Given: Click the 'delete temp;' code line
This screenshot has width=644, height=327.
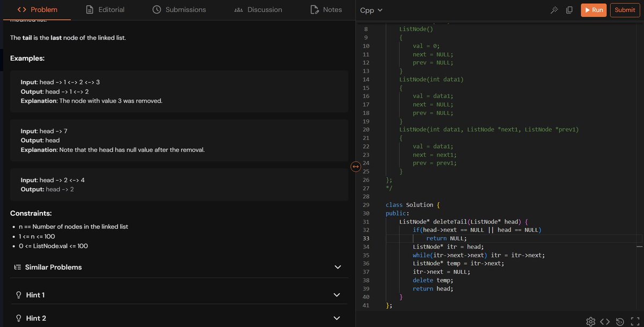Looking at the screenshot, I should [x=433, y=280].
